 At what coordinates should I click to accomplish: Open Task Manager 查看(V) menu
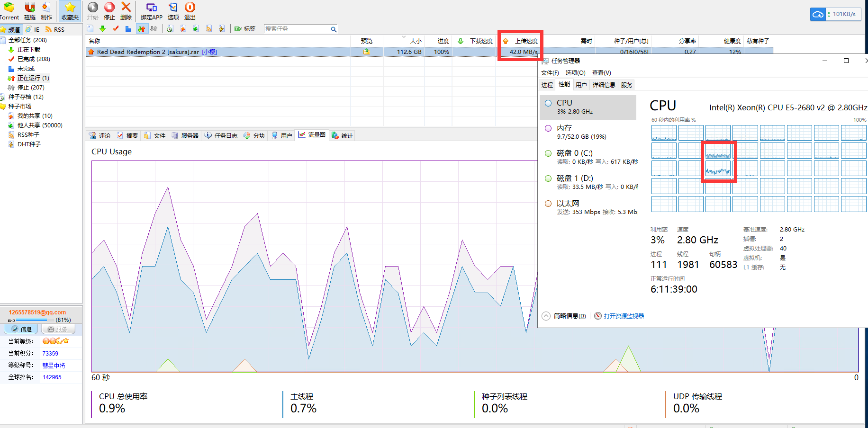coord(601,73)
